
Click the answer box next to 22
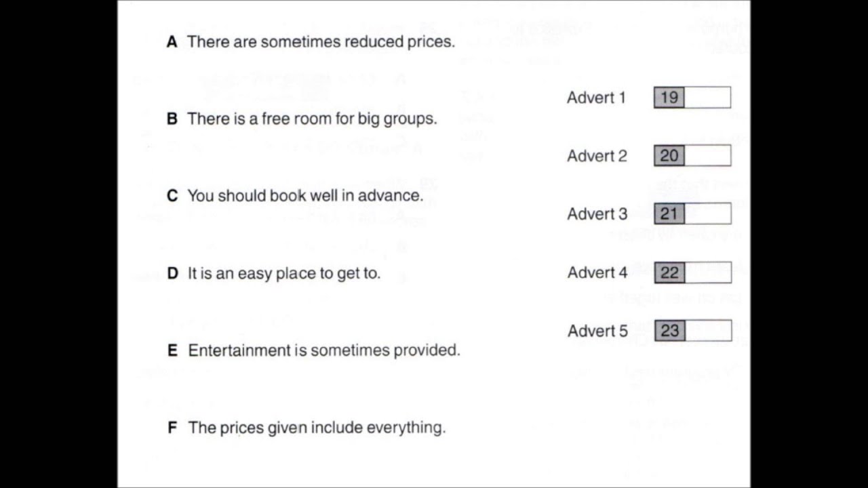pos(707,272)
